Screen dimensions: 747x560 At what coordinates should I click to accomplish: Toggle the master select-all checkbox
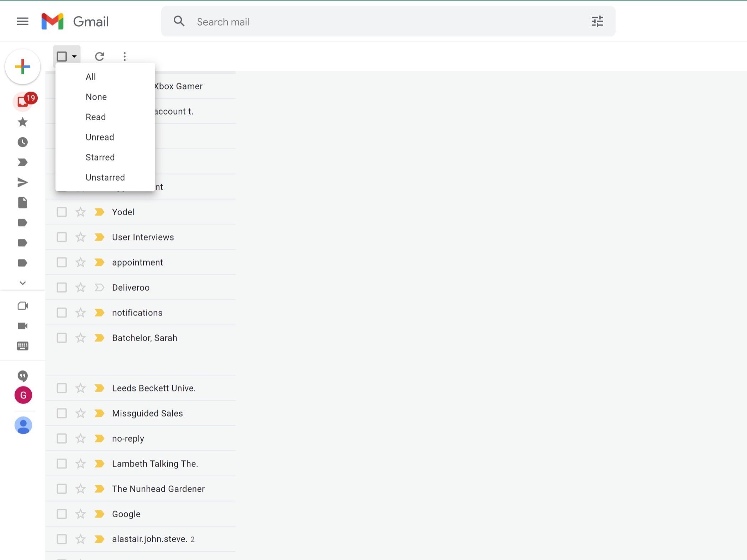[x=62, y=56]
